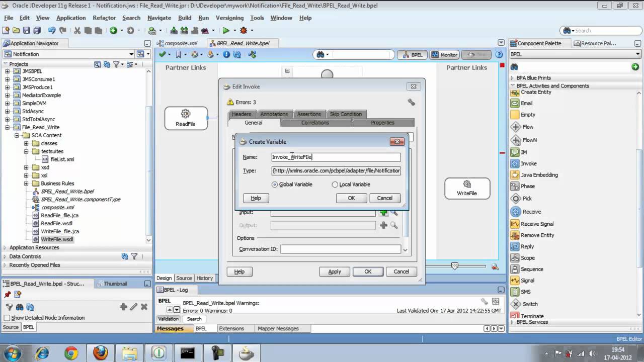Click Help in Create Variable dialog
The image size is (644, 362).
256,198
